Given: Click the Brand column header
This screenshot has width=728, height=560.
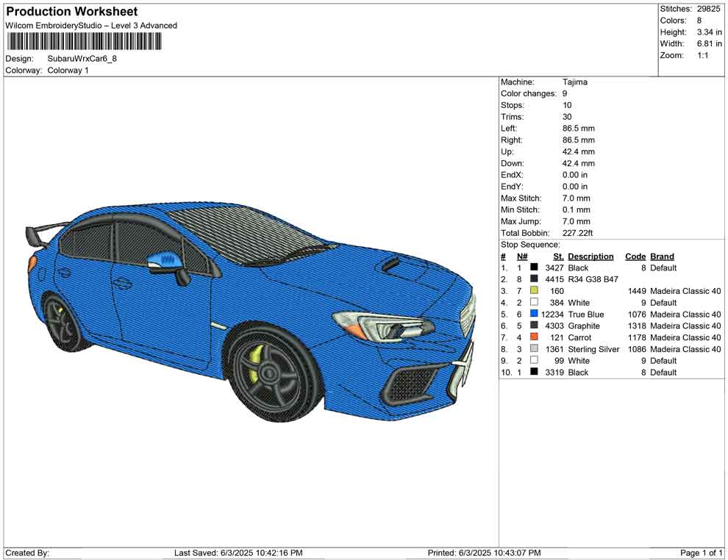Looking at the screenshot, I should click(x=662, y=256).
